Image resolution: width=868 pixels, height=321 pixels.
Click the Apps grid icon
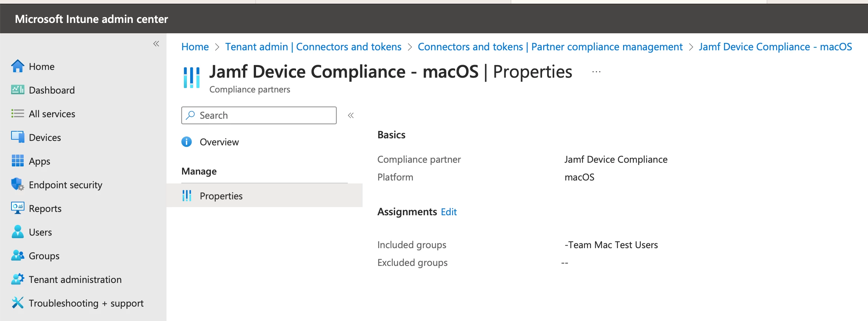(18, 161)
